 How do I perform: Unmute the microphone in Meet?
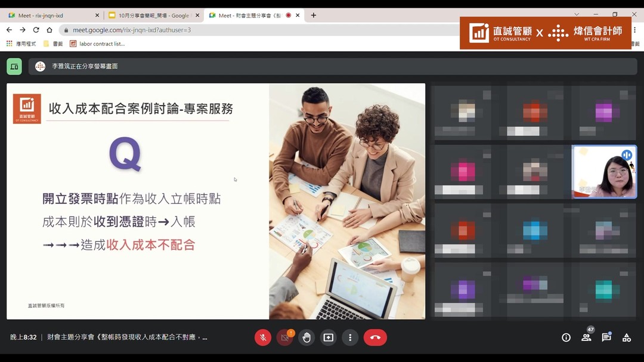(x=263, y=338)
